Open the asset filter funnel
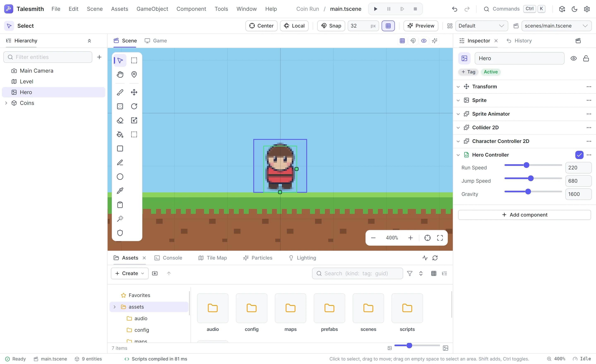Image resolution: width=596 pixels, height=364 pixels. click(x=410, y=273)
